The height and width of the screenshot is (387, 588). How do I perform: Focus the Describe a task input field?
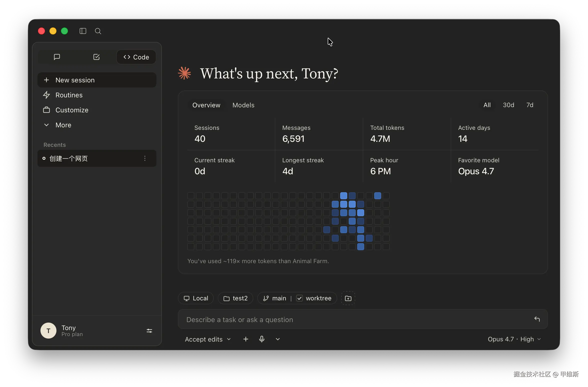(x=363, y=319)
